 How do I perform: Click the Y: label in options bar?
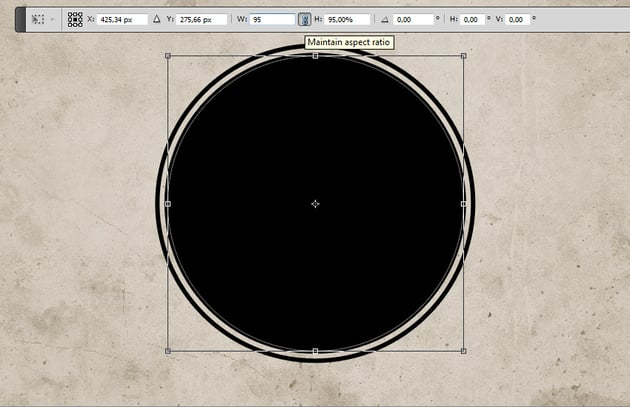[x=170, y=19]
